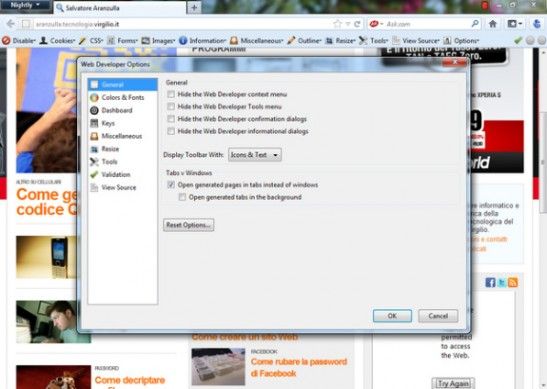Open the Disable toolbar menu
The width and height of the screenshot is (547, 389).
[18, 40]
